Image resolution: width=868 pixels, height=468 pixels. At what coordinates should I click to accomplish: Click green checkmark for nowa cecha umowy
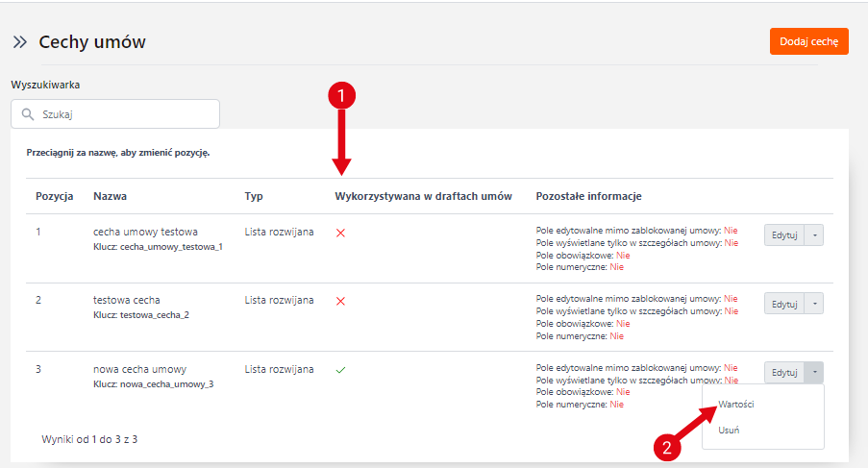pos(339,369)
